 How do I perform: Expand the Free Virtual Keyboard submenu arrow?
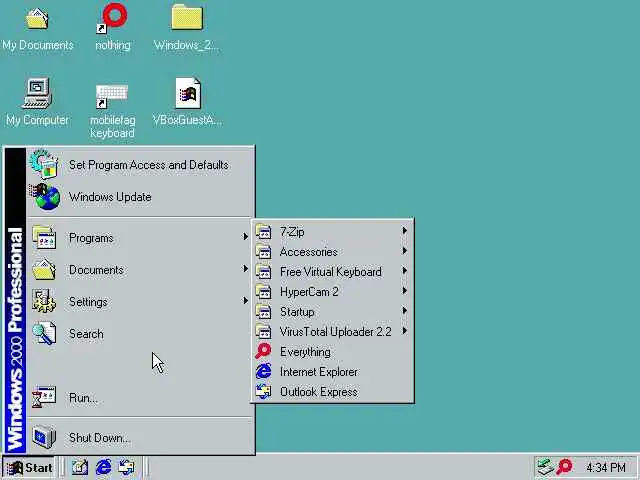(404, 271)
